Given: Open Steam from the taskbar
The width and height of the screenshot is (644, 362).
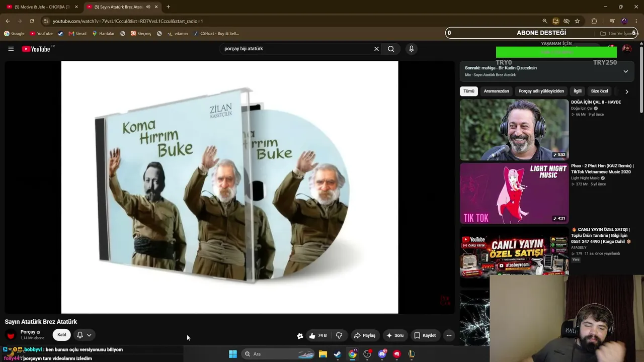Looking at the screenshot, I should (x=338, y=354).
